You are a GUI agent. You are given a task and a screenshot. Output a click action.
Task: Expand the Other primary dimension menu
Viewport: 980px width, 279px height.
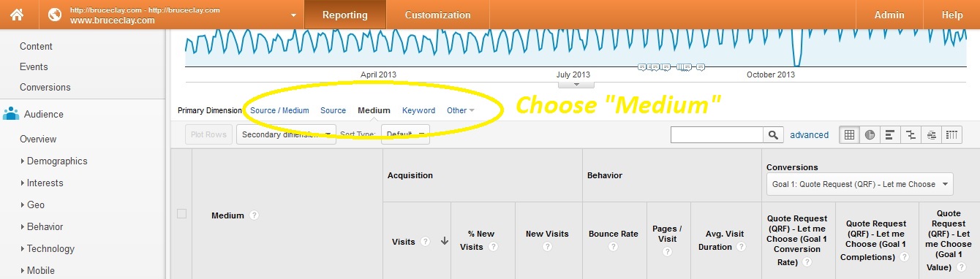tap(461, 110)
